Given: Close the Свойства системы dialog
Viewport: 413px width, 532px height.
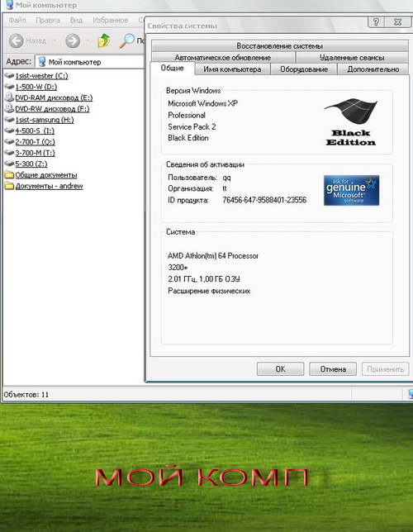Looking at the screenshot, I should tap(398, 21).
